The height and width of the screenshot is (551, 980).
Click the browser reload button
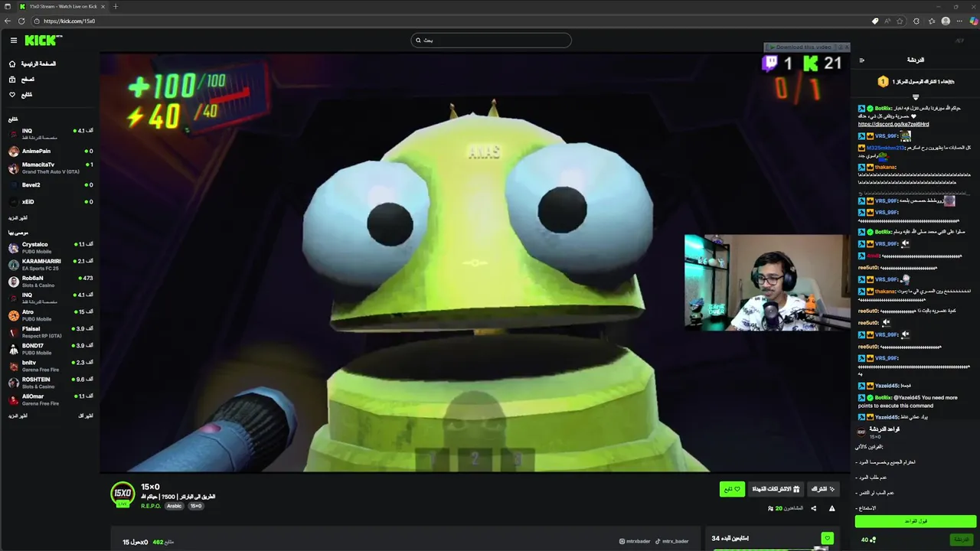21,21
